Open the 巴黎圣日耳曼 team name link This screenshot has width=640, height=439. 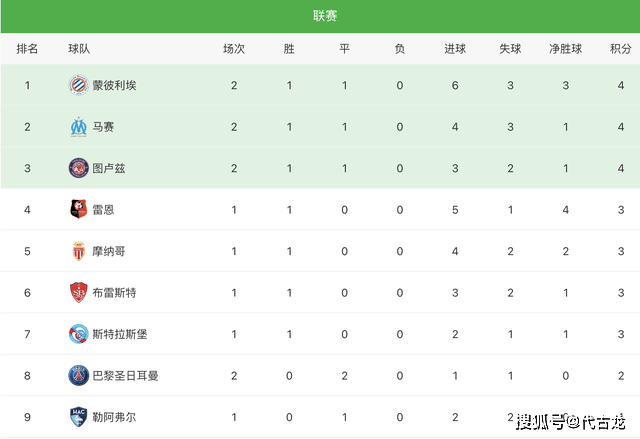point(125,376)
